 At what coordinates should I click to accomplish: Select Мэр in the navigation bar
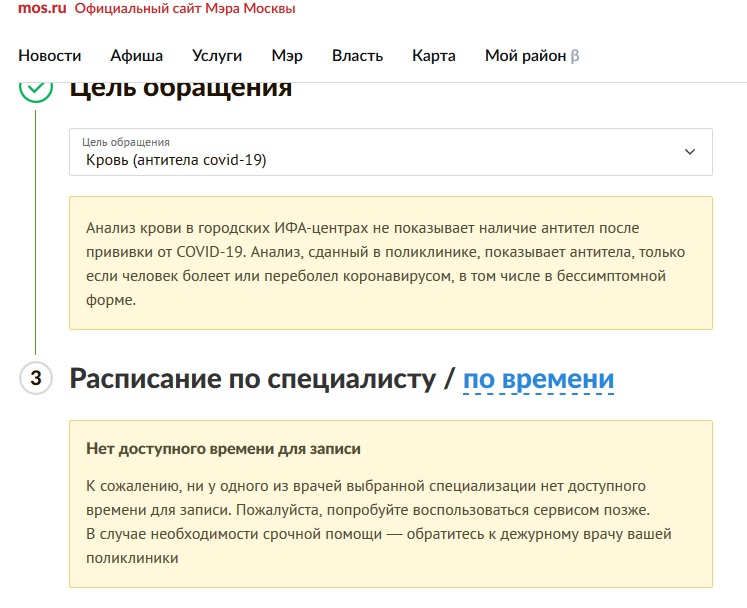(287, 56)
